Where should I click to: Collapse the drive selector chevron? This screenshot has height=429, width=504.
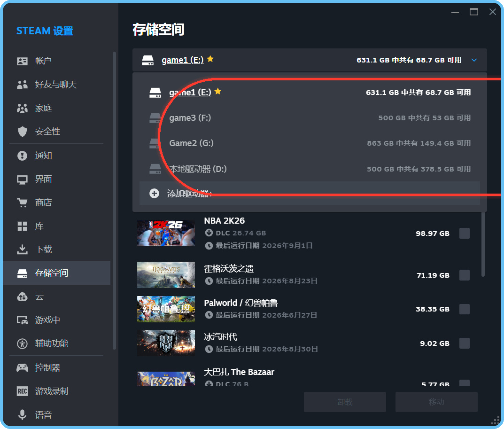[474, 60]
